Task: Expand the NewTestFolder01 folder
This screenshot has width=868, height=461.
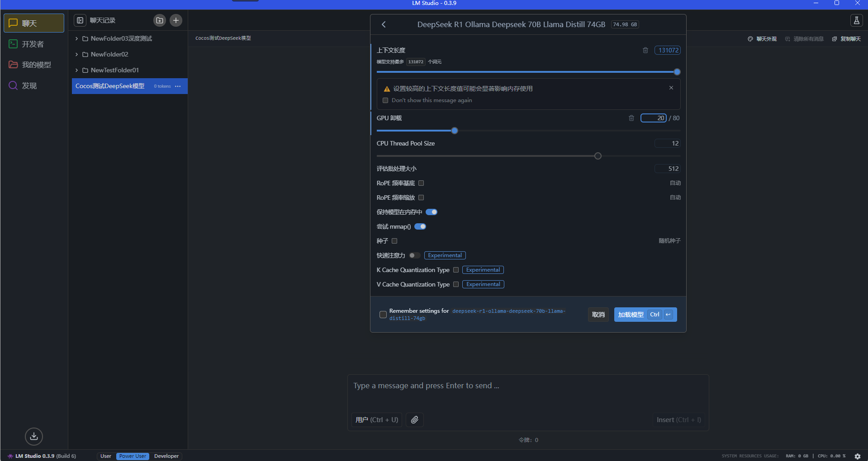Action: pyautogui.click(x=76, y=70)
